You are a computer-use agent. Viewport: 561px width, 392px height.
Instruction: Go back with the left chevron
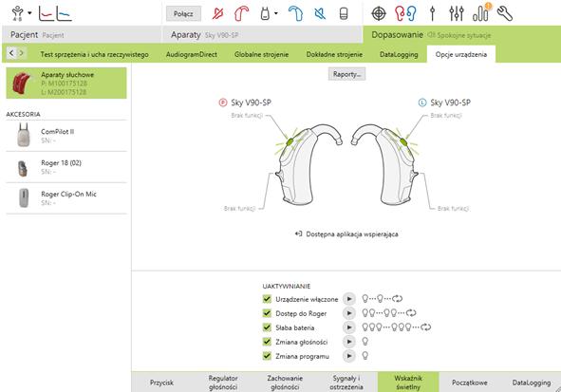tap(11, 53)
